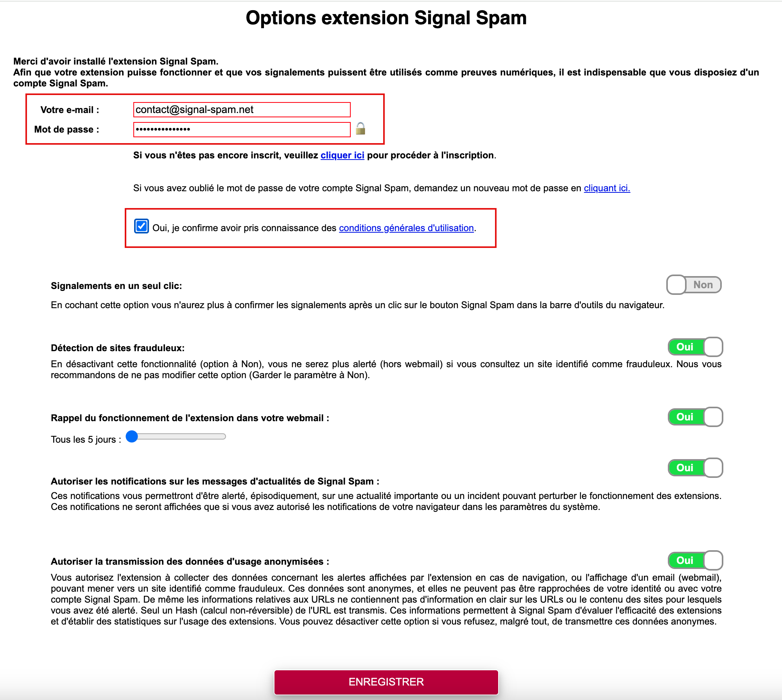Click the padlock icon beside the password field
Image resolution: width=782 pixels, height=700 pixels.
361,129
